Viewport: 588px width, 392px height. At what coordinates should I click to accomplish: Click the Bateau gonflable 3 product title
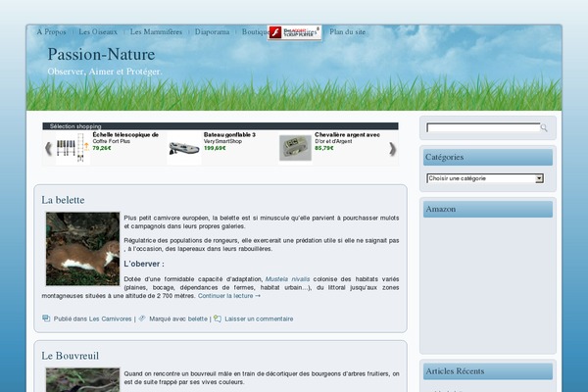click(x=229, y=134)
